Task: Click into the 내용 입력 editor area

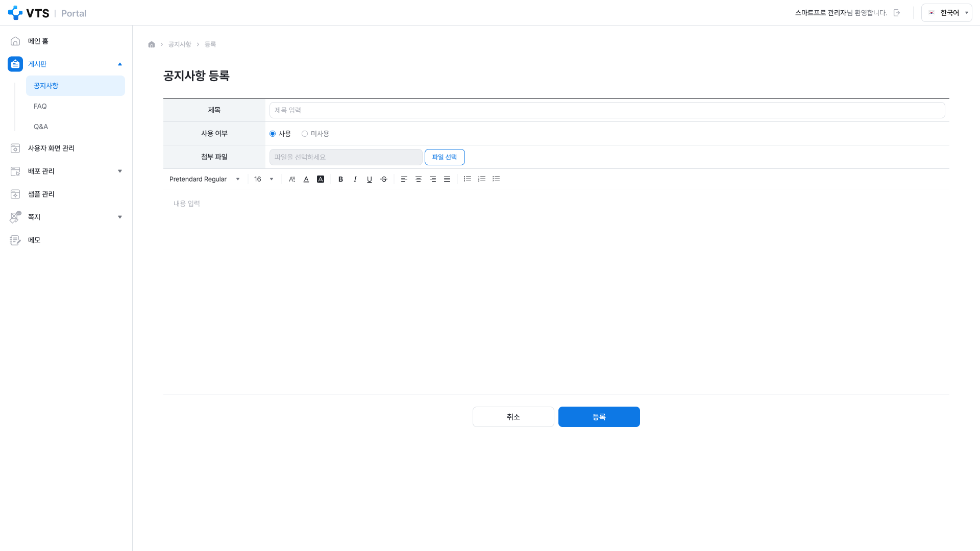Action: tap(556, 291)
